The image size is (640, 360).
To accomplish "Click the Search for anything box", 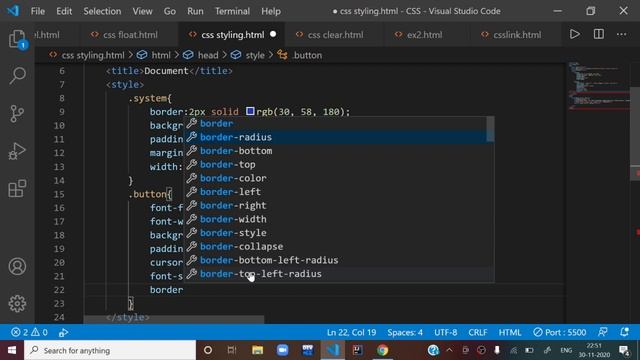I will pos(110,350).
